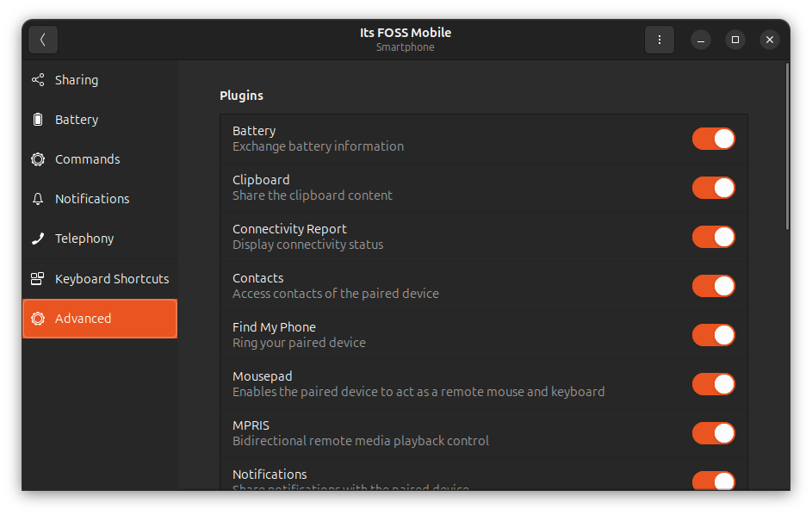Image resolution: width=812 pixels, height=515 pixels.
Task: Click the Telephony phone icon
Action: coord(38,239)
